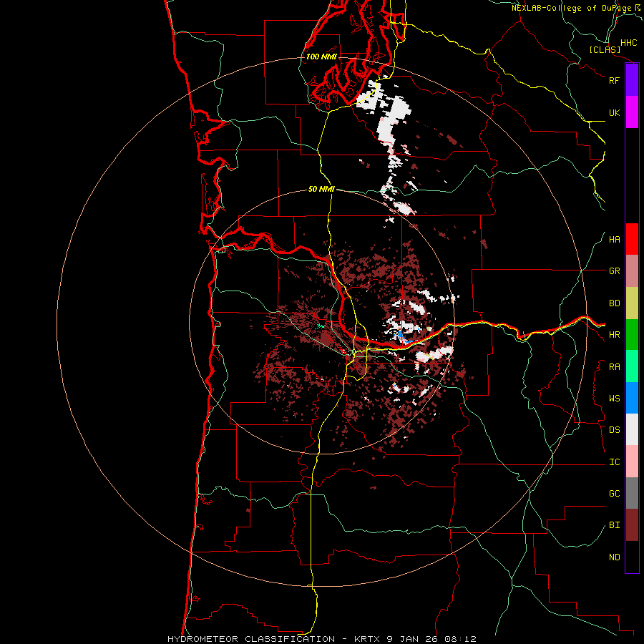Click the BI legend label
644x644 pixels.
[614, 525]
